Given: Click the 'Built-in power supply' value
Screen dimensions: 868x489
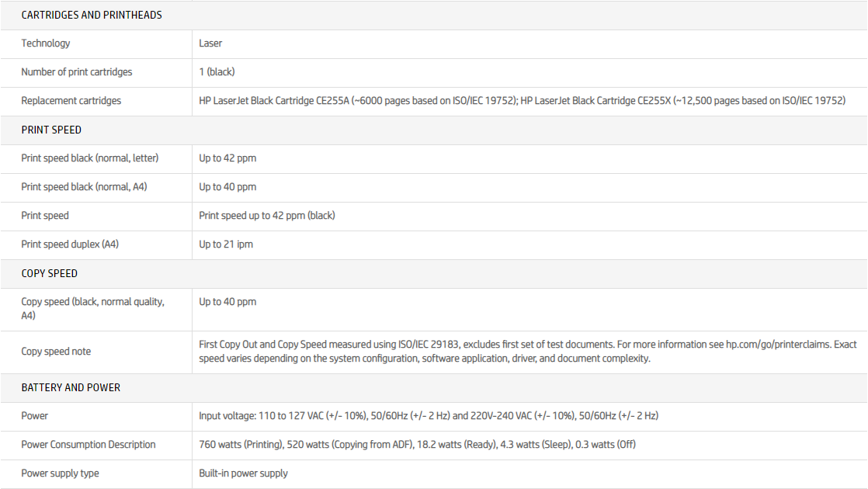Looking at the screenshot, I should 243,473.
